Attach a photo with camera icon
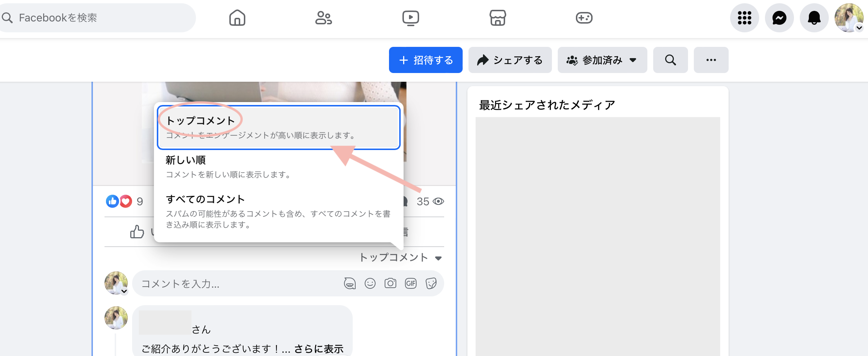Viewport: 868px width, 356px height. (390, 283)
